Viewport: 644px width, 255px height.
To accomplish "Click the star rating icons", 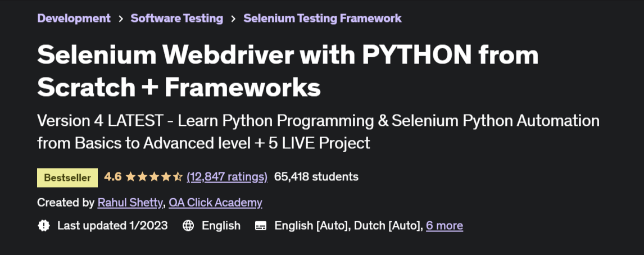I will point(154,177).
